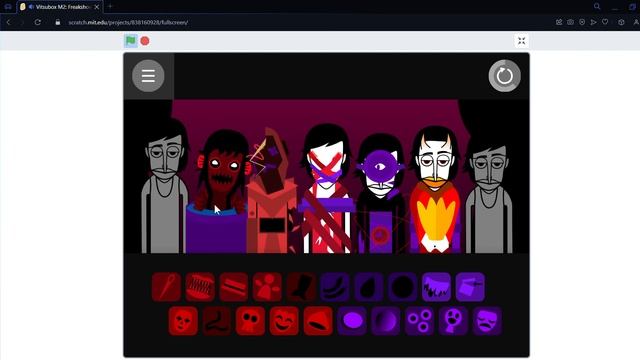The image size is (640, 360).
Task: Pick the red cone hat icon
Action: click(318, 321)
